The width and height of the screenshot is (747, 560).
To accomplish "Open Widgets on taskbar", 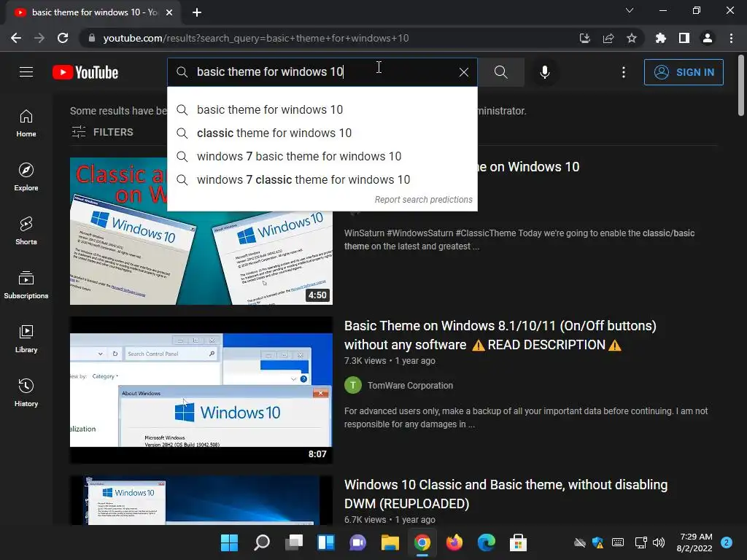I will 326,542.
